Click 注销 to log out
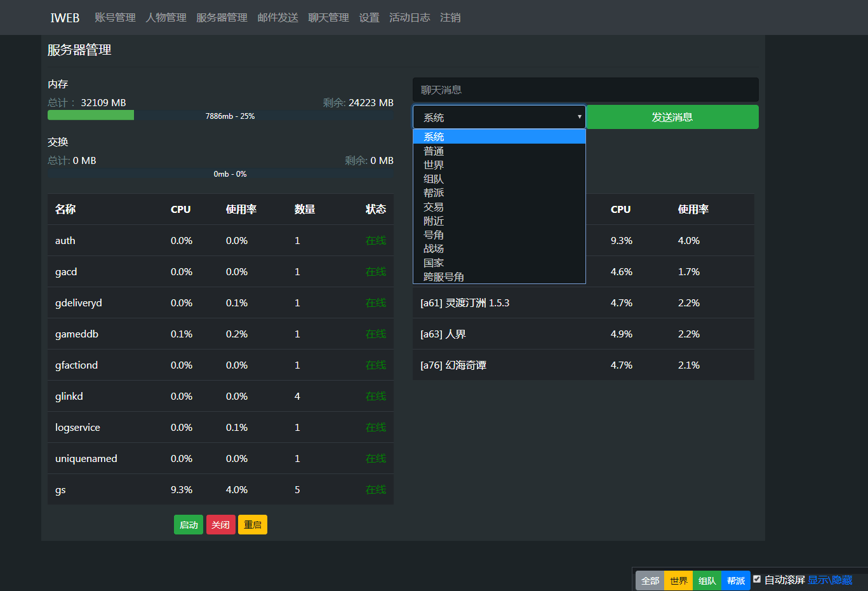 (450, 17)
